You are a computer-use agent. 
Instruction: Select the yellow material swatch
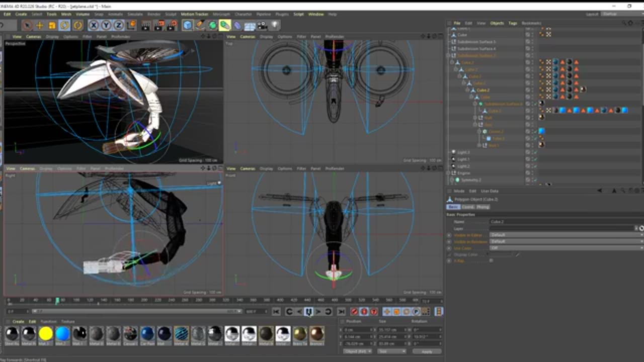coord(46,333)
